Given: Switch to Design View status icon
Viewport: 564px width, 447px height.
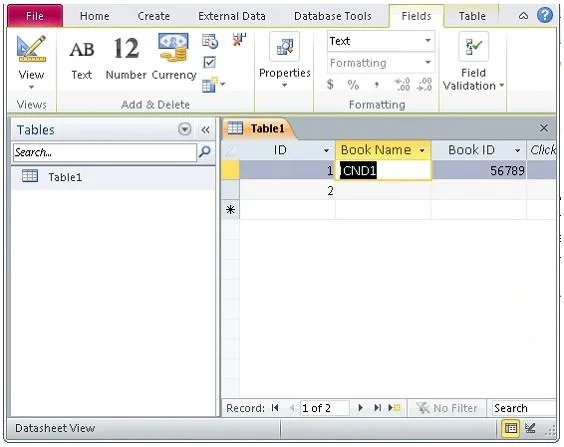Looking at the screenshot, I should point(530,428).
